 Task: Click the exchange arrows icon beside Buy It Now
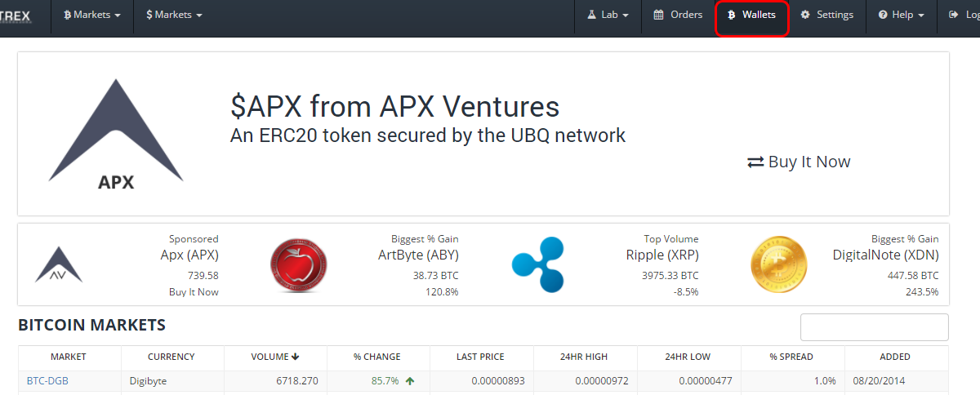coord(755,162)
